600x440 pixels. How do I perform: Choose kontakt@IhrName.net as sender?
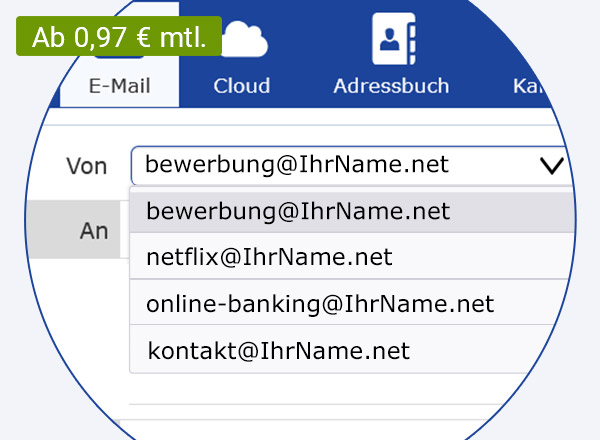(x=341, y=350)
